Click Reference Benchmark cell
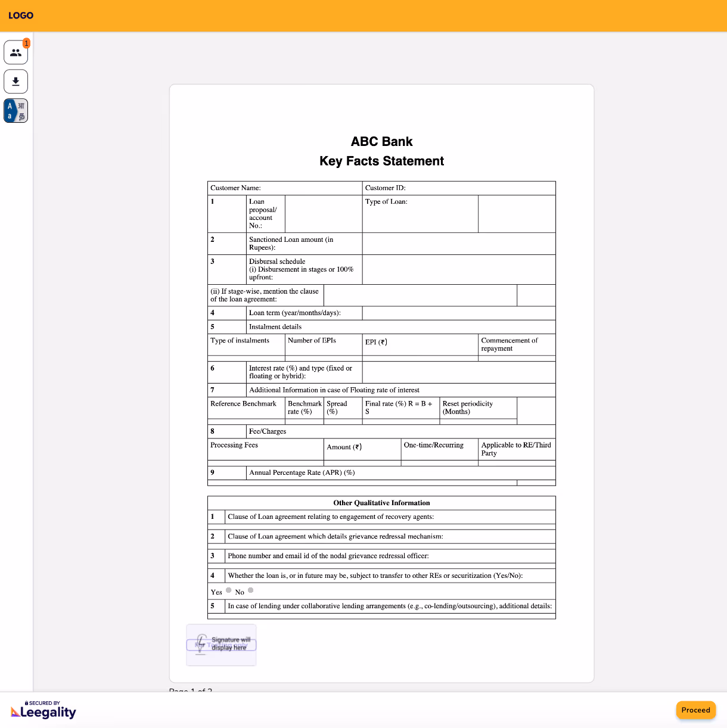727x728 pixels. pyautogui.click(x=246, y=408)
